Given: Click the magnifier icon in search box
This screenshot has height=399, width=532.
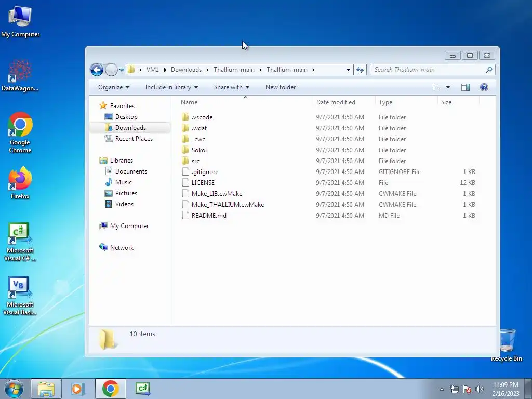Looking at the screenshot, I should click(489, 70).
